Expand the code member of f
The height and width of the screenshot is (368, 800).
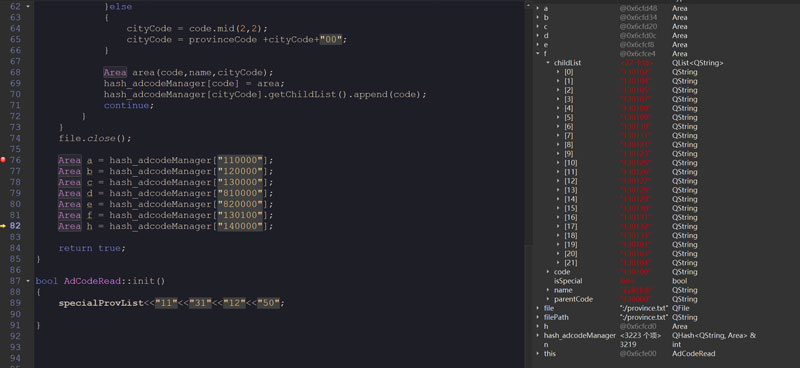point(548,272)
